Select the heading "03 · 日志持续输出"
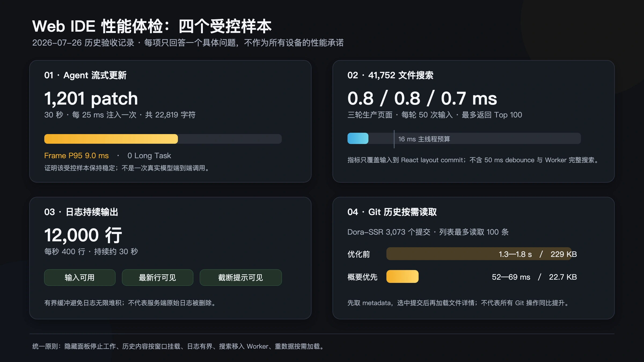Screen dimensions: 644x362 pyautogui.click(x=81, y=212)
